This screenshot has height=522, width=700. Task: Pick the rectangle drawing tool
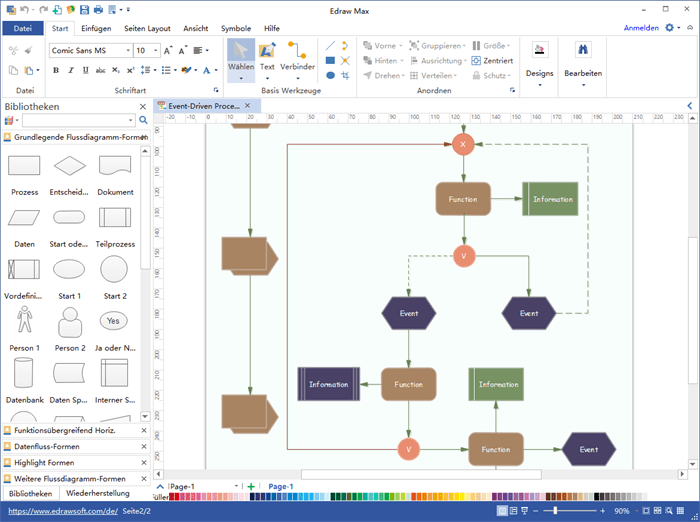(x=330, y=60)
